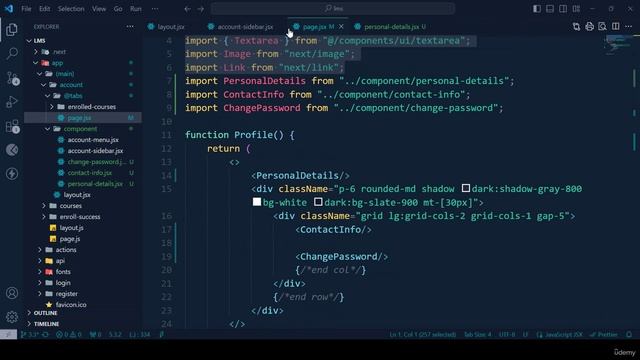The width and height of the screenshot is (640, 360).
Task: Click the editor minimap
Action: pos(618,45)
